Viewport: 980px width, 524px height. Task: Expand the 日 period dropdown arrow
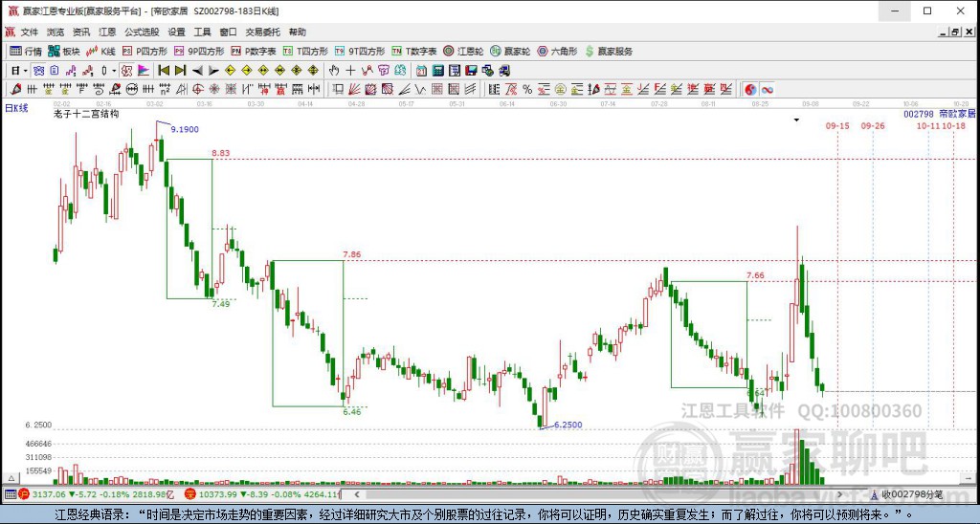[26, 71]
